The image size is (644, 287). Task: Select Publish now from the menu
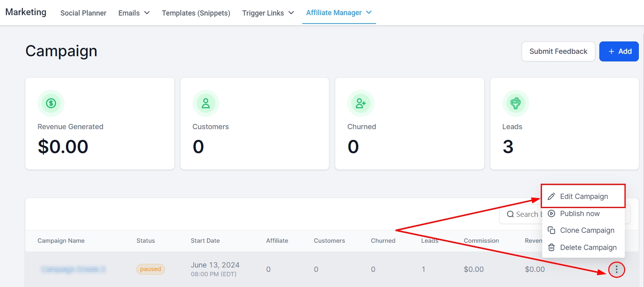coord(579,214)
